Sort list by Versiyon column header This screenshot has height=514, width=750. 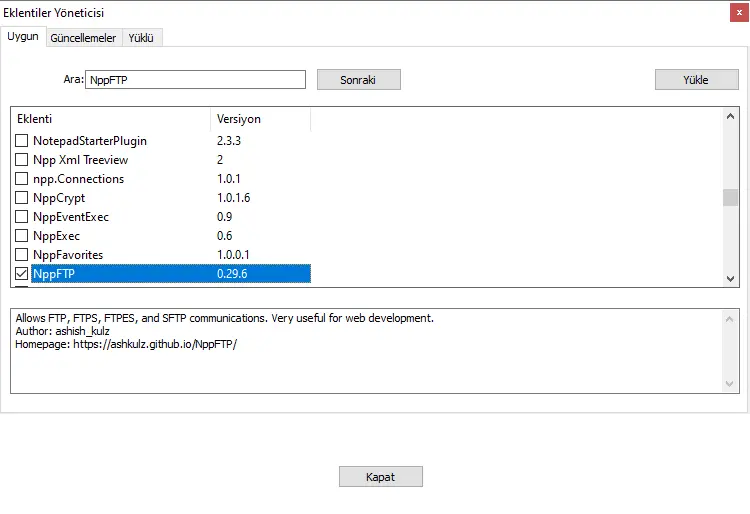(260, 119)
